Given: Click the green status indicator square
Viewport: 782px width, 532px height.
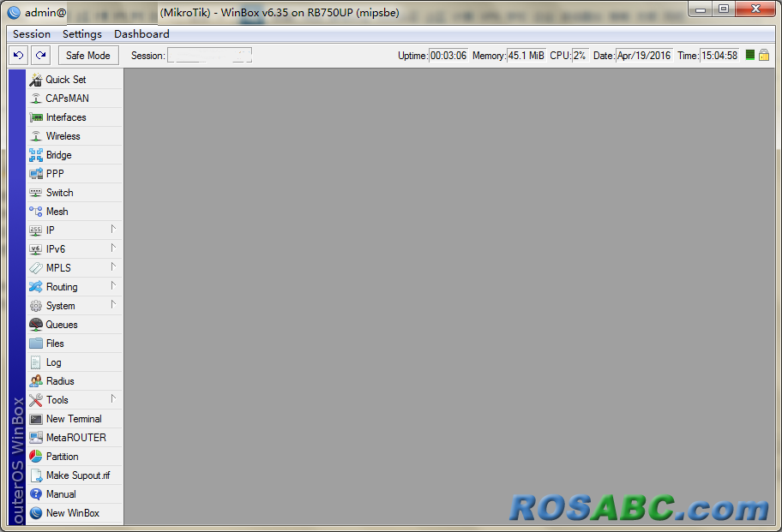Looking at the screenshot, I should click(x=749, y=55).
